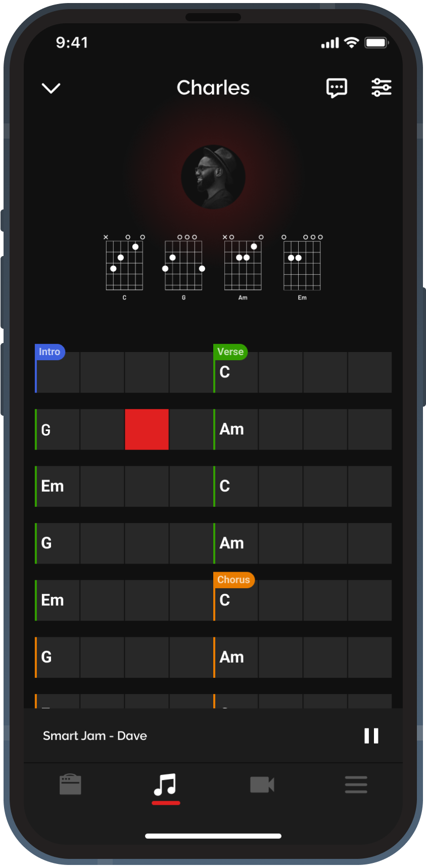Jump to the Intro section marker
Screen dimensions: 426x868
pyautogui.click(x=50, y=352)
